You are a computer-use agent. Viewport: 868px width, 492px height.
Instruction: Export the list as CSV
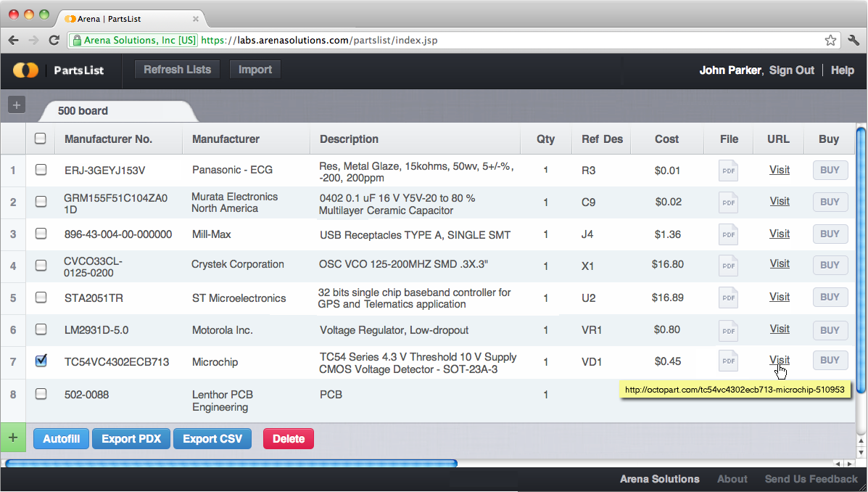212,439
